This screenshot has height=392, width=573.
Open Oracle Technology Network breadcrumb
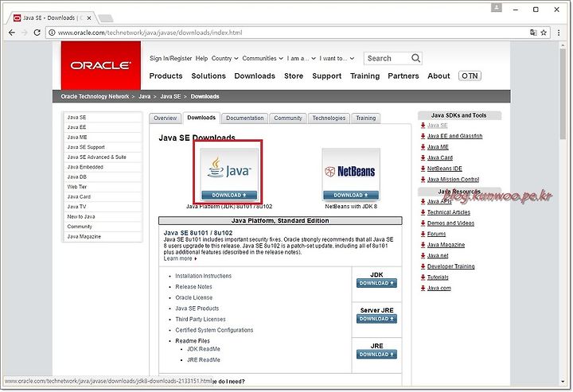[x=95, y=96]
